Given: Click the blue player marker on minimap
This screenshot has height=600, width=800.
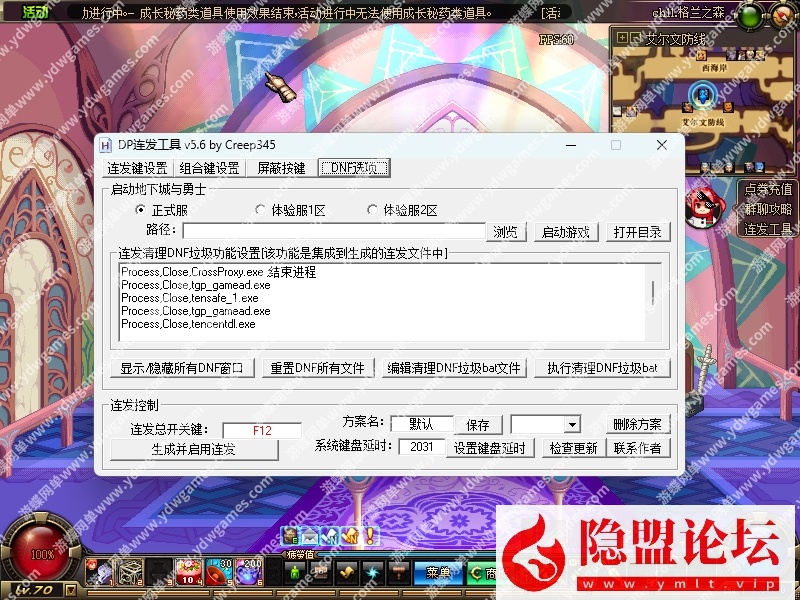Looking at the screenshot, I should point(703,95).
